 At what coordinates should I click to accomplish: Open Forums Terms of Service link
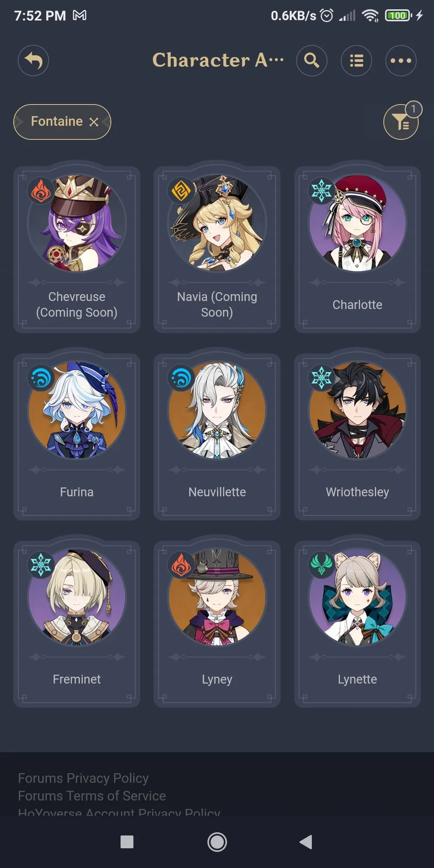[x=92, y=796]
